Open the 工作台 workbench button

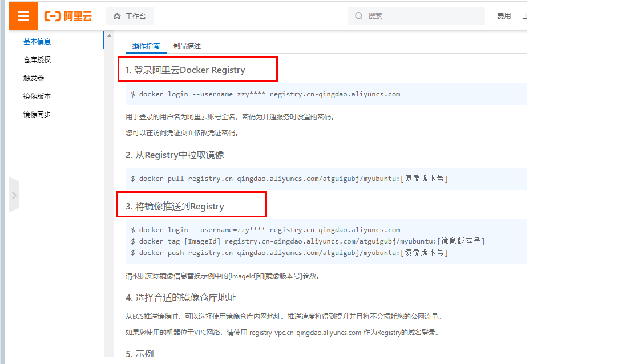click(130, 16)
